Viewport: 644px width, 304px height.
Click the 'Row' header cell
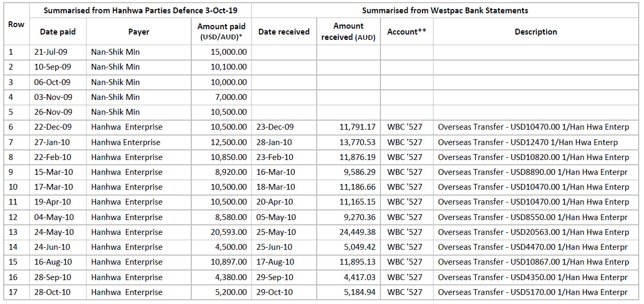16,24
